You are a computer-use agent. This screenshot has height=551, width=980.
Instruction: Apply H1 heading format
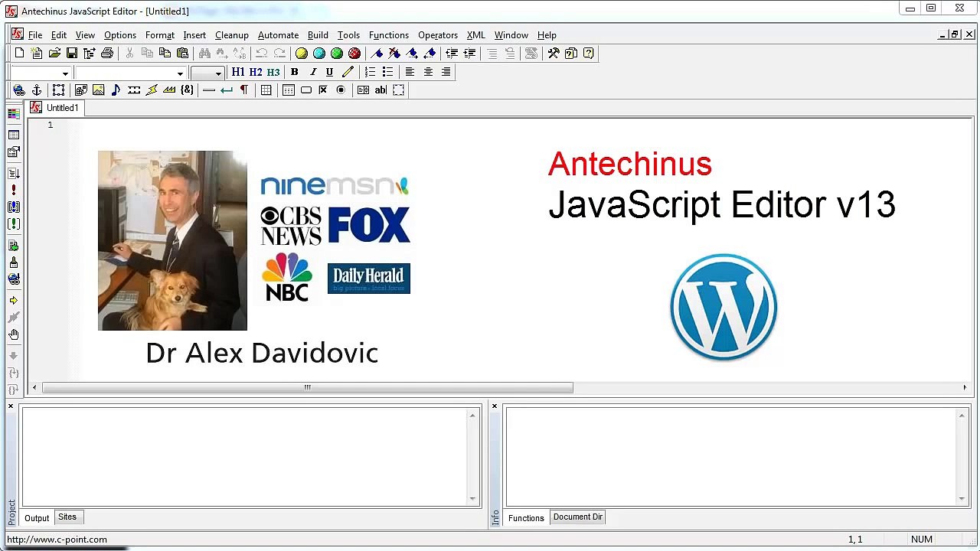tap(238, 72)
